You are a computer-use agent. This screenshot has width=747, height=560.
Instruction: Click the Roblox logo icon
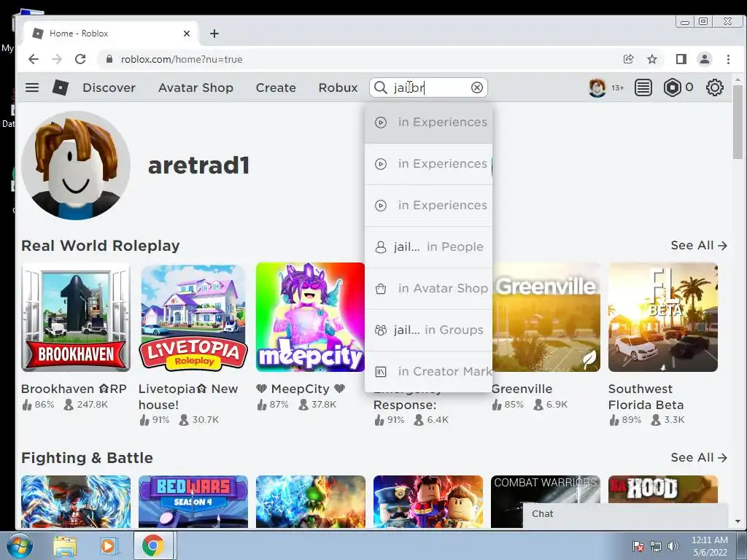[60, 87]
